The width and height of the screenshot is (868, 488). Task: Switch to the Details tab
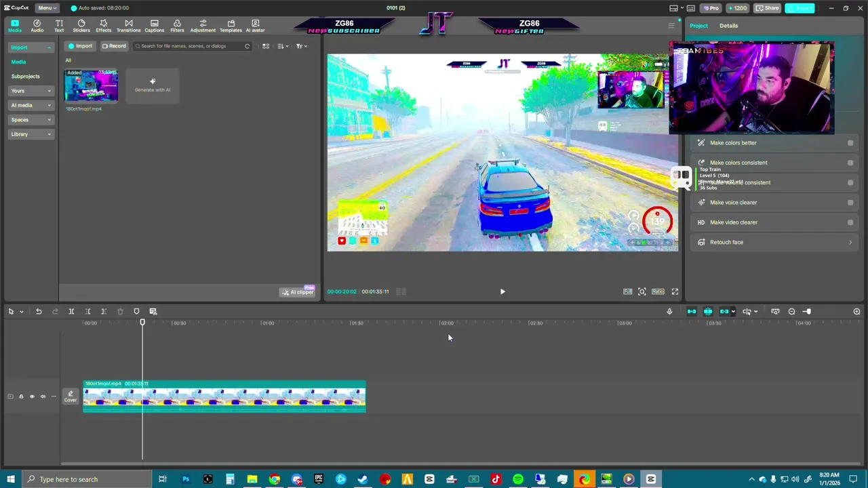pyautogui.click(x=728, y=26)
